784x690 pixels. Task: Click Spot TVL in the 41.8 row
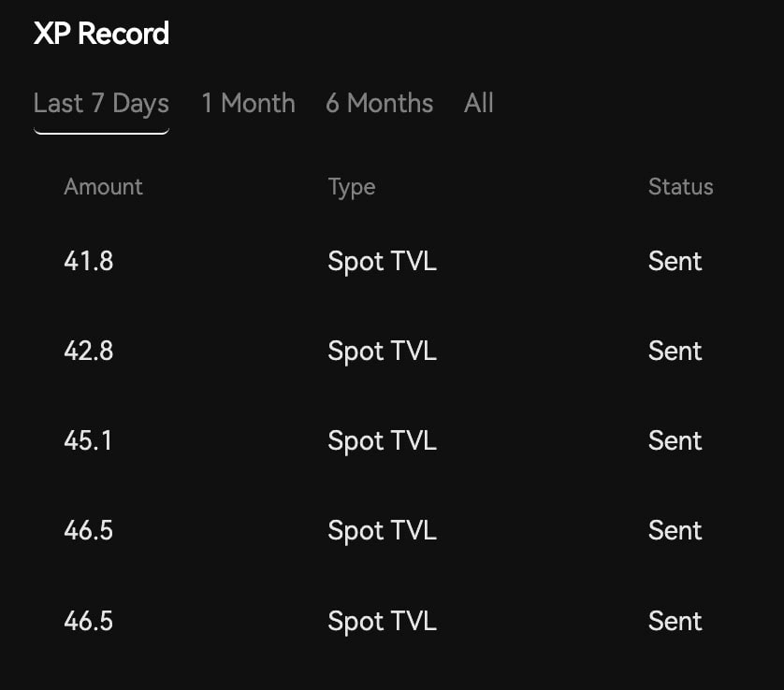(382, 261)
